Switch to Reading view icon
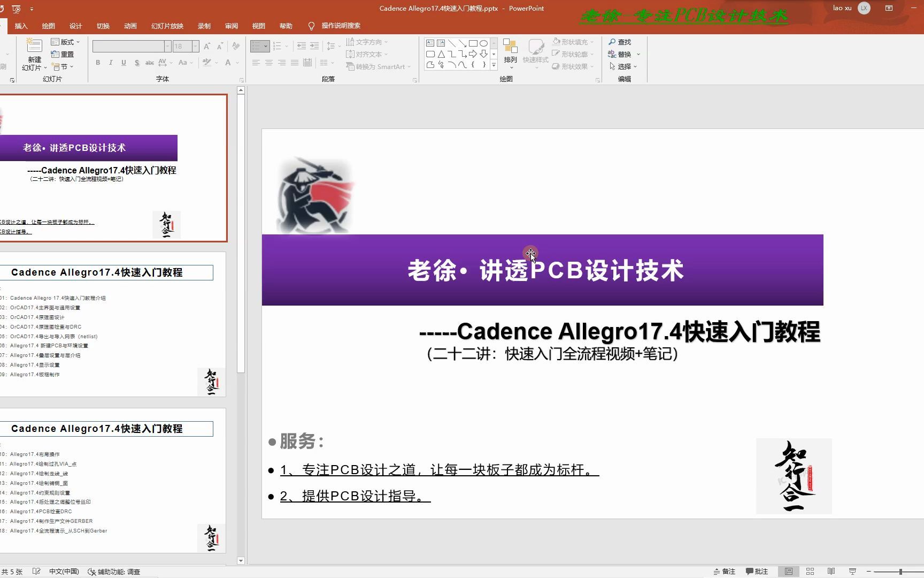Image resolution: width=924 pixels, height=578 pixels. 831,572
